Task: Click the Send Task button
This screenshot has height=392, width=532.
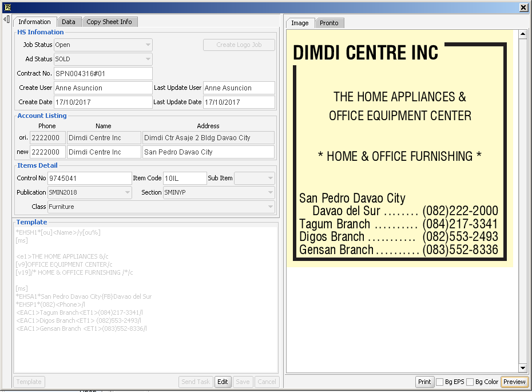Action: coord(196,382)
